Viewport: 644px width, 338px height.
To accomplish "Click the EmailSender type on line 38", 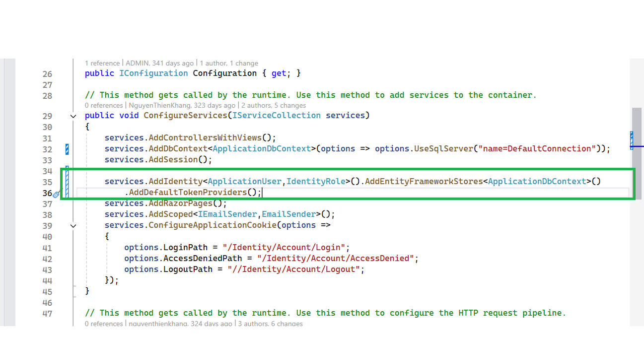I will pyautogui.click(x=289, y=214).
